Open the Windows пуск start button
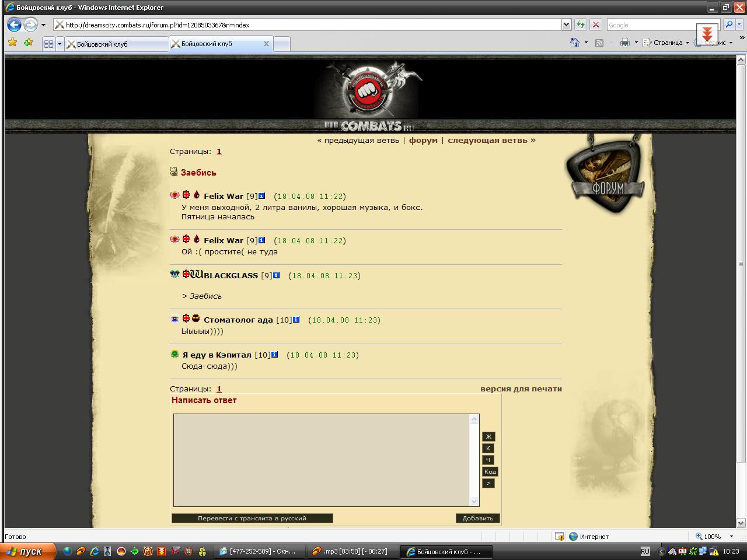Screen dimensions: 747x560 click(28, 551)
